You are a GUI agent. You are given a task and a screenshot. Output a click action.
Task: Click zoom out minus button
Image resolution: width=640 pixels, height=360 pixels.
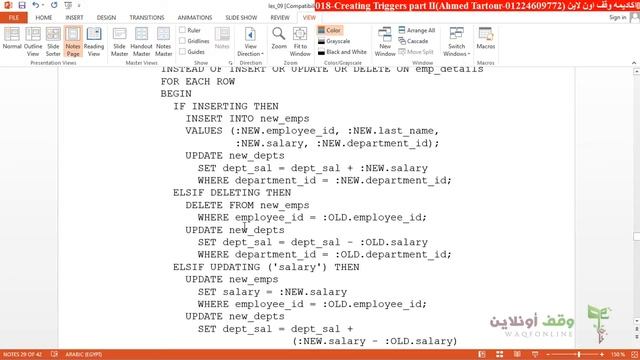pyautogui.click(x=548, y=354)
